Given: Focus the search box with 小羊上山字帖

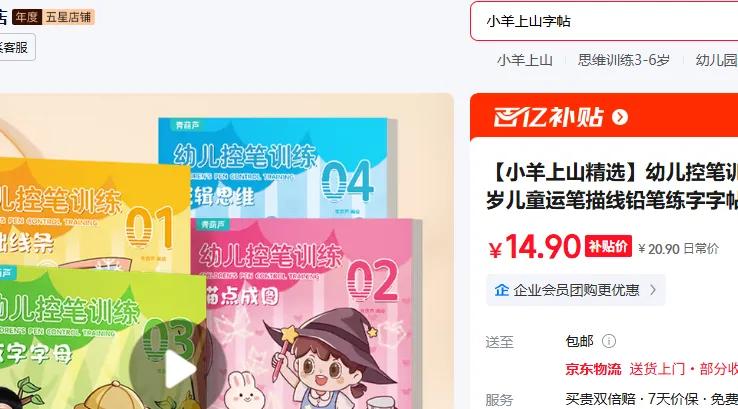Looking at the screenshot, I should 604,21.
